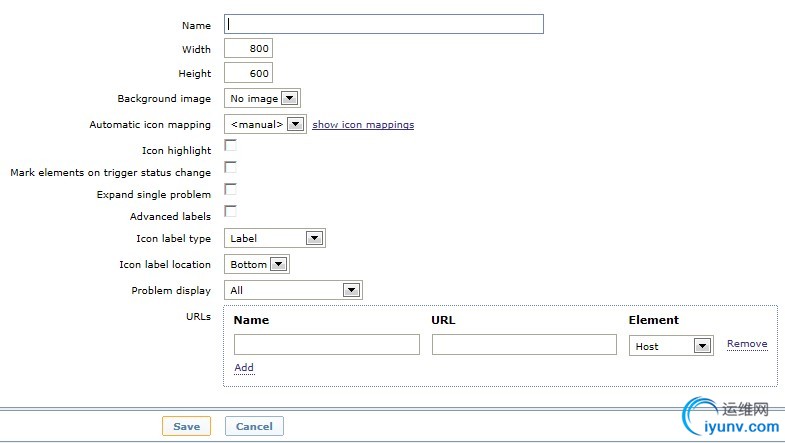
Task: Click the Name text field
Action: click(x=384, y=24)
